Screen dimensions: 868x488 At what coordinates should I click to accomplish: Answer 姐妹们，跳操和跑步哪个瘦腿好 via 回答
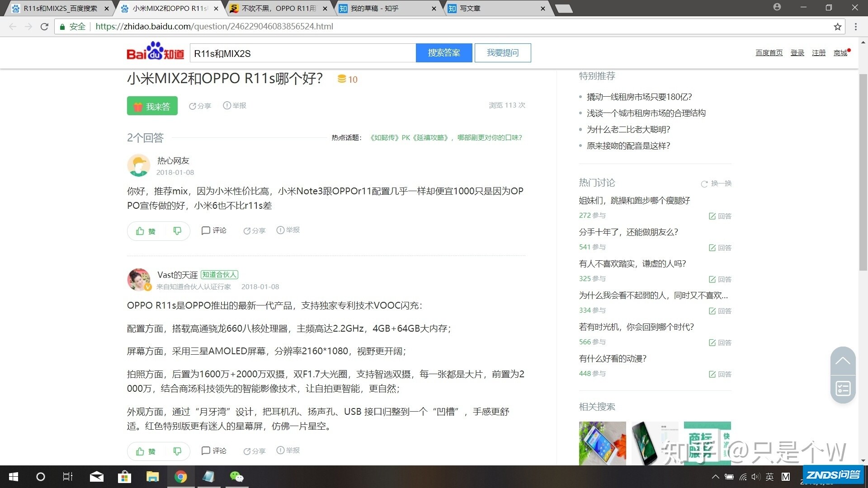(x=720, y=216)
